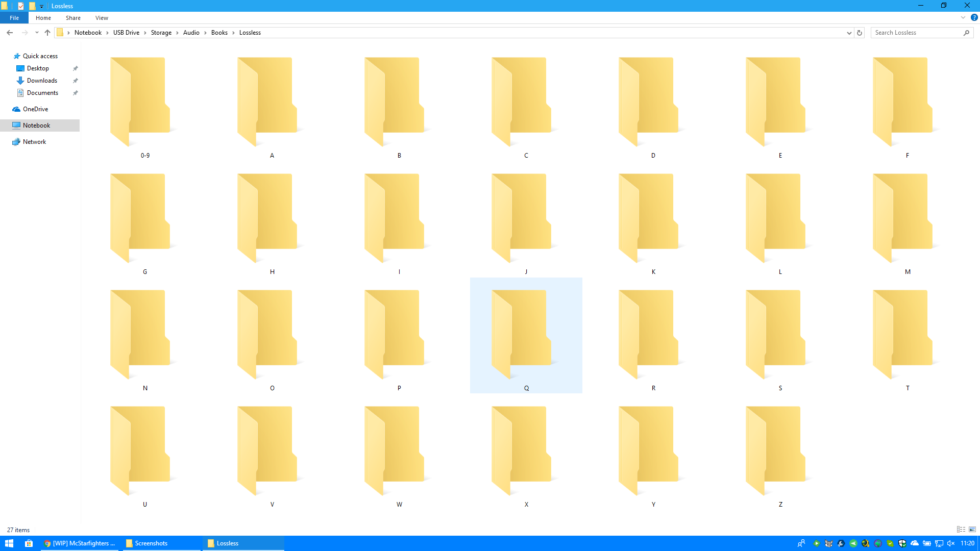Navigate to USB Drive in the breadcrumb
980x551 pixels.
[126, 33]
